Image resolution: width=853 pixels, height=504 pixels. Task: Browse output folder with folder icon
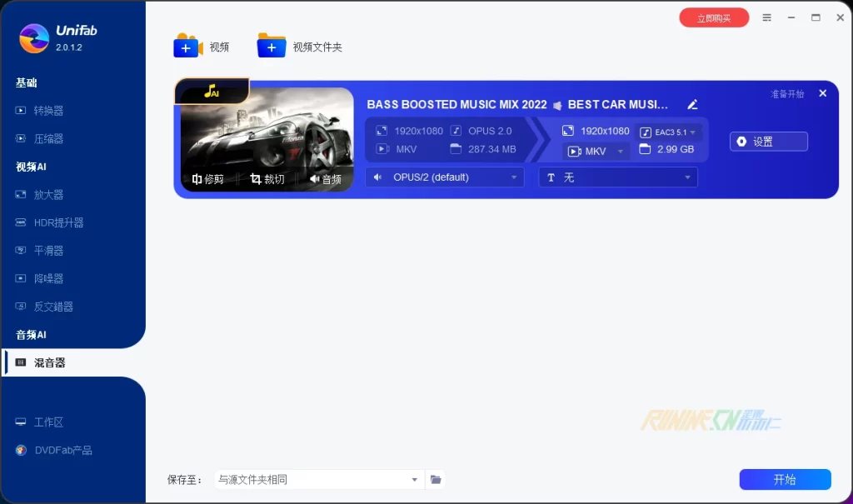[x=436, y=479]
